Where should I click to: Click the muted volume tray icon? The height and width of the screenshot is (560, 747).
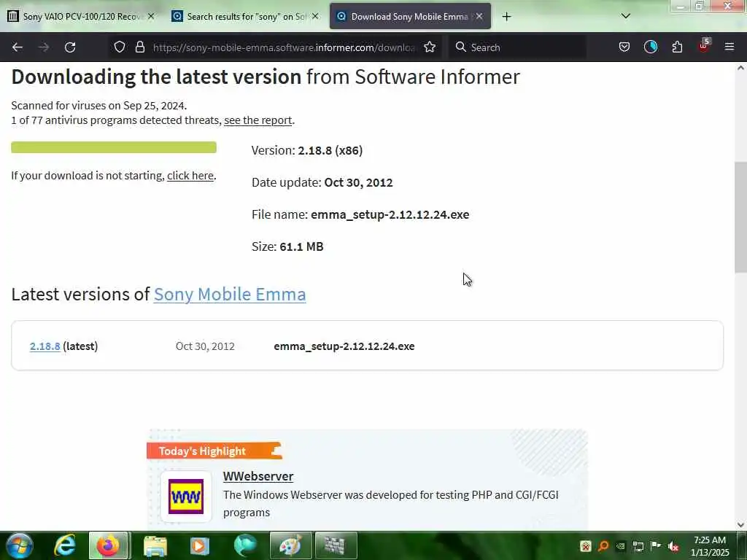coord(673,546)
